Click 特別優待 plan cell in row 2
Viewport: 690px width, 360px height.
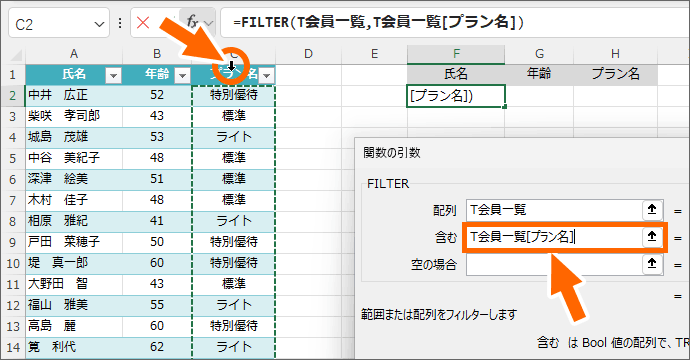tap(234, 95)
